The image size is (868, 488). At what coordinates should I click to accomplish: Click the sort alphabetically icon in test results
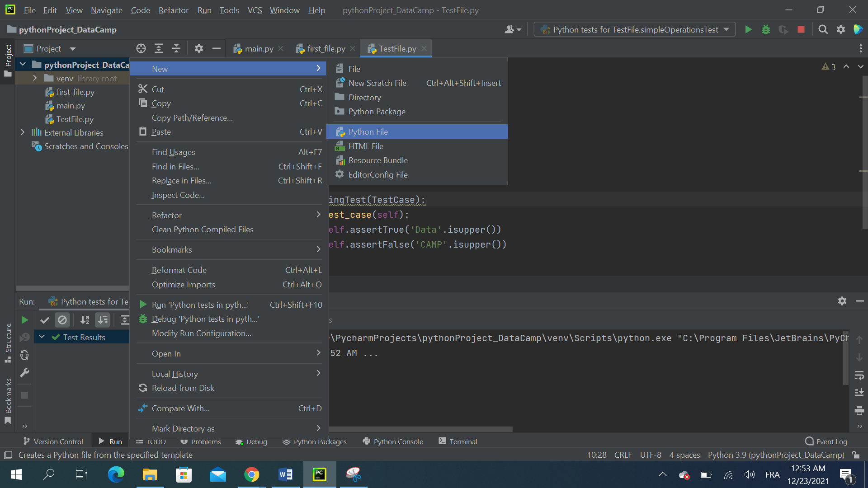[85, 320]
